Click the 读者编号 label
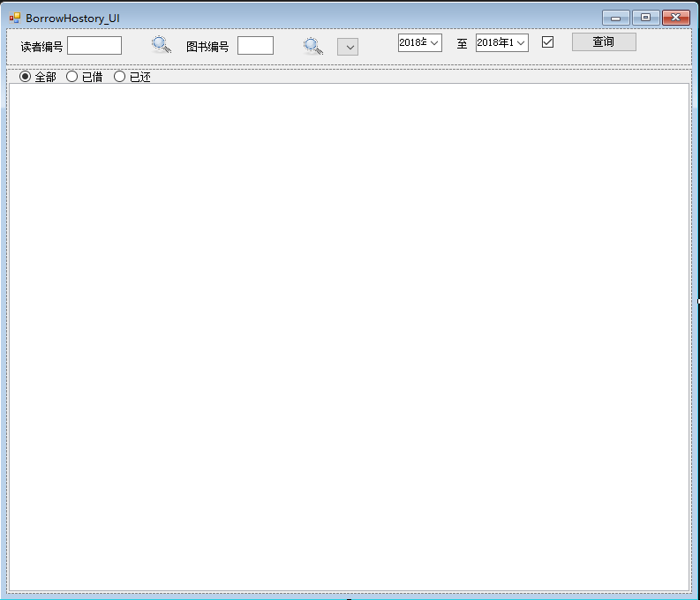 (x=42, y=47)
